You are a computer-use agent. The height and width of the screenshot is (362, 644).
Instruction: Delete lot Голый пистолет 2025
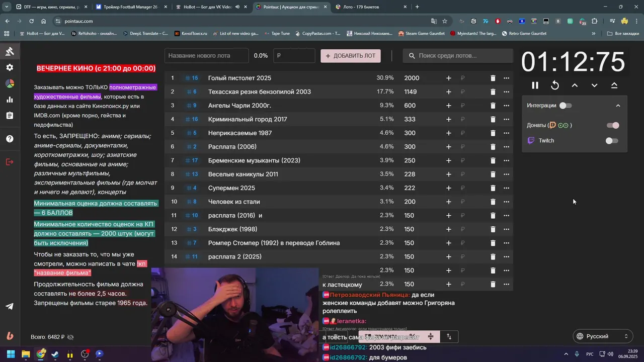coord(493,78)
